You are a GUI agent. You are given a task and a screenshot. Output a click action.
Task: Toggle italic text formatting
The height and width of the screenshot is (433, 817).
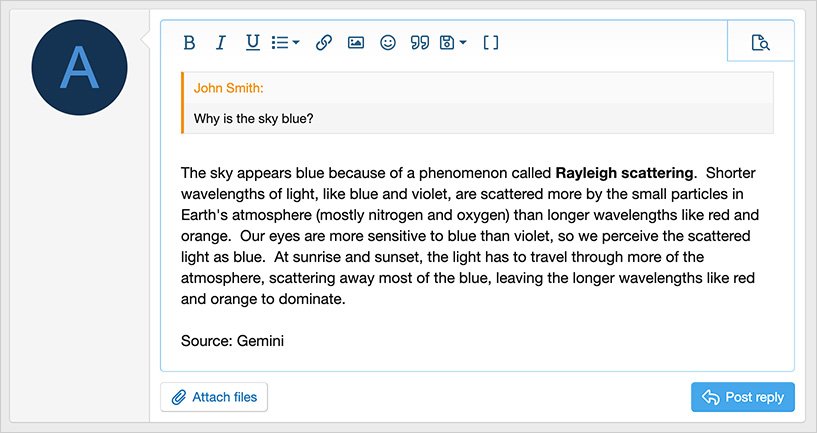pos(221,43)
